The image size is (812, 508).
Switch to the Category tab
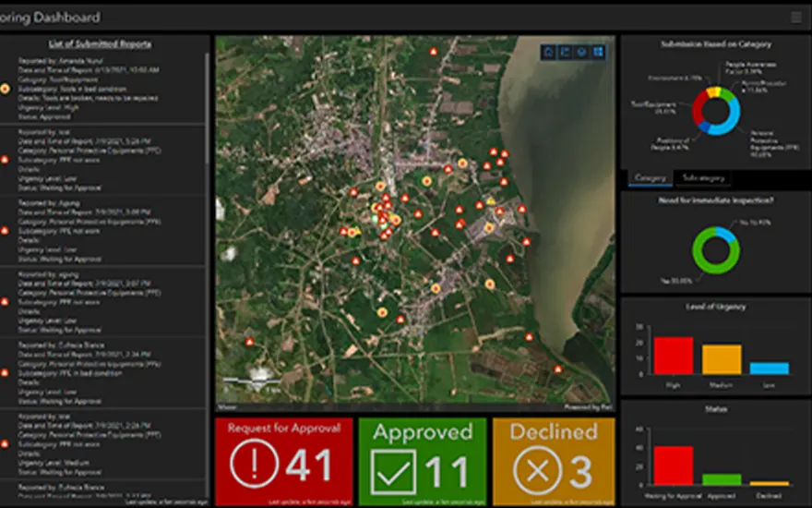coord(650,177)
